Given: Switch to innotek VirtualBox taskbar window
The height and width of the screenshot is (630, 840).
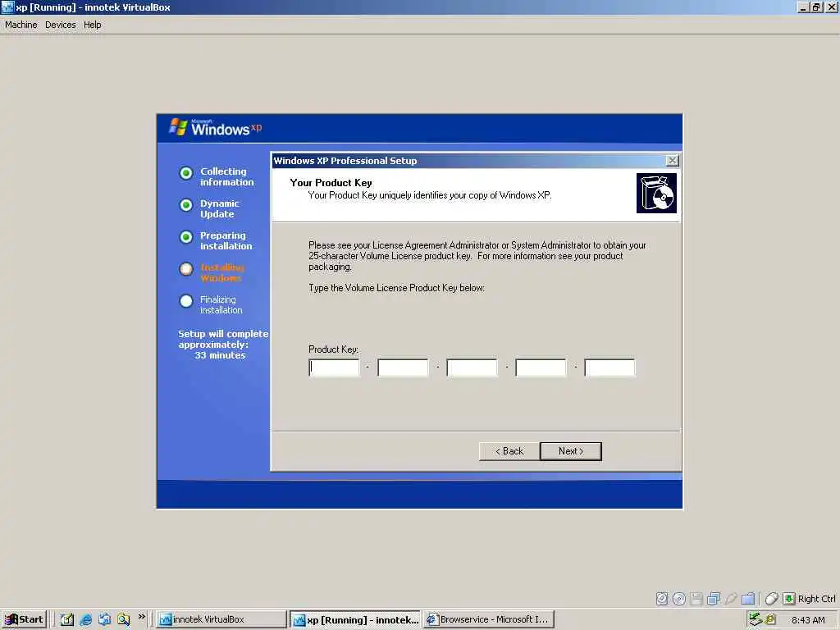Looking at the screenshot, I should [x=221, y=619].
